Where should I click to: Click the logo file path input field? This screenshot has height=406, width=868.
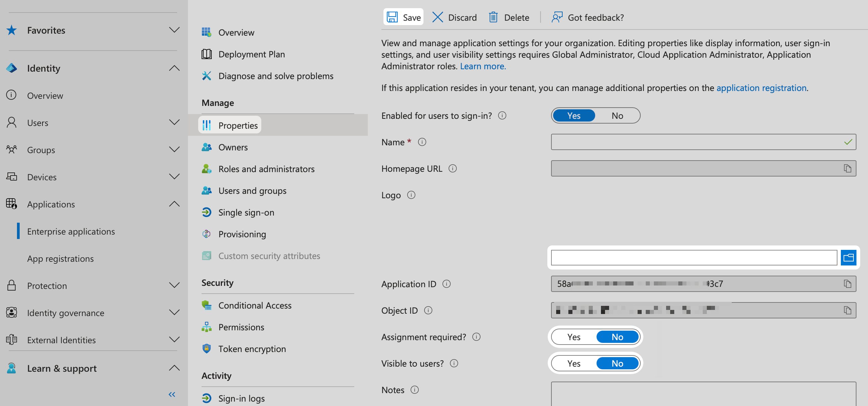pyautogui.click(x=694, y=258)
